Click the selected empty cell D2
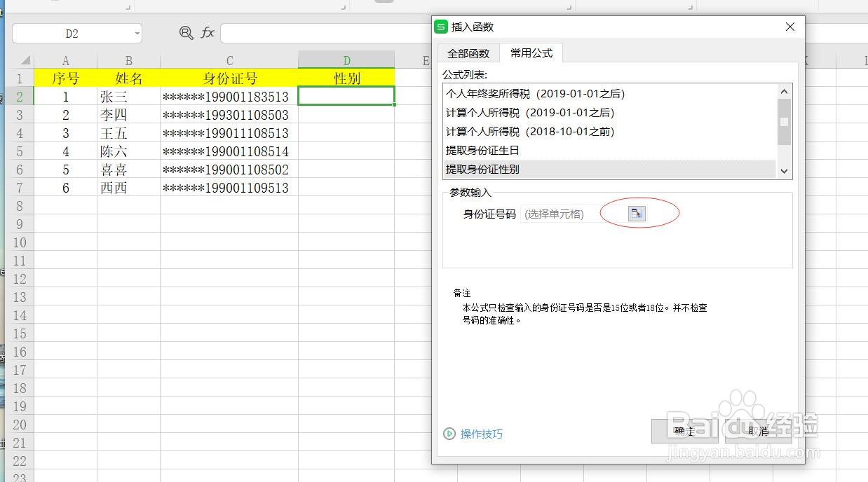 point(346,96)
